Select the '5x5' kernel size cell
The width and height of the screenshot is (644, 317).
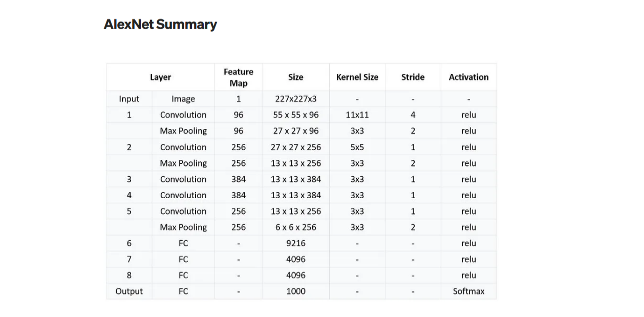pos(357,147)
